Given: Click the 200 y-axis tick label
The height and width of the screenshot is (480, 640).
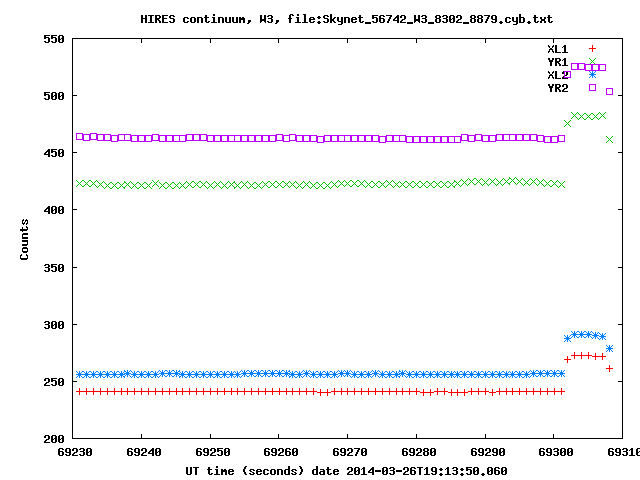Looking at the screenshot, I should tap(54, 439).
